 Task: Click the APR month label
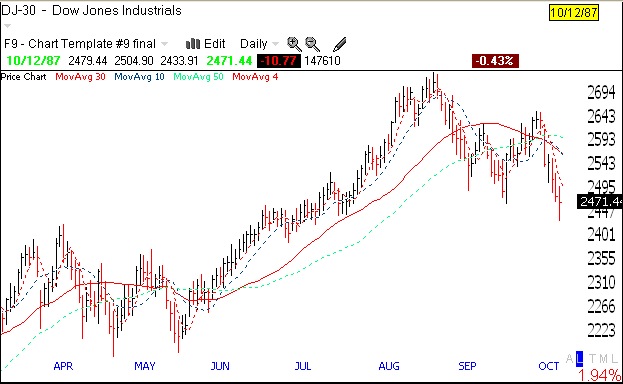[x=63, y=366]
